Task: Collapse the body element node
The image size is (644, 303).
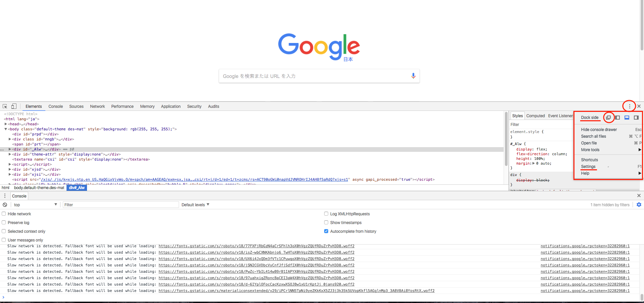Action: tap(6, 129)
